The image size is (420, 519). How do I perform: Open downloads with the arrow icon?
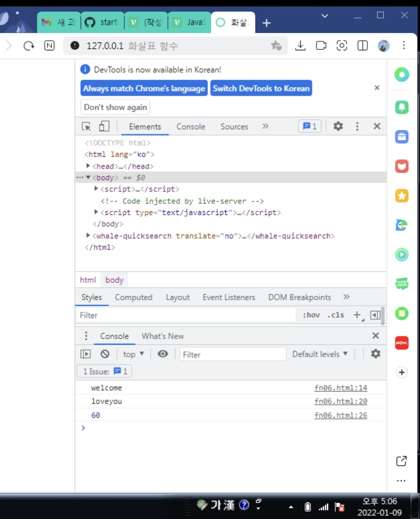click(300, 45)
